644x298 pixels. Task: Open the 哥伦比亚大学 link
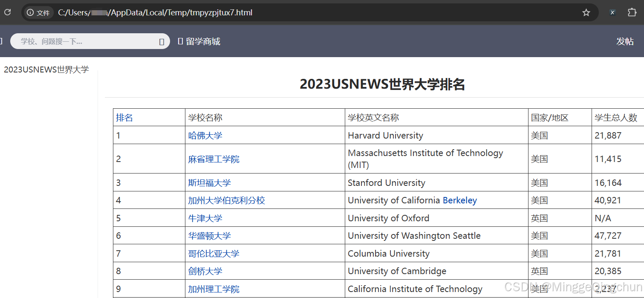click(x=214, y=254)
